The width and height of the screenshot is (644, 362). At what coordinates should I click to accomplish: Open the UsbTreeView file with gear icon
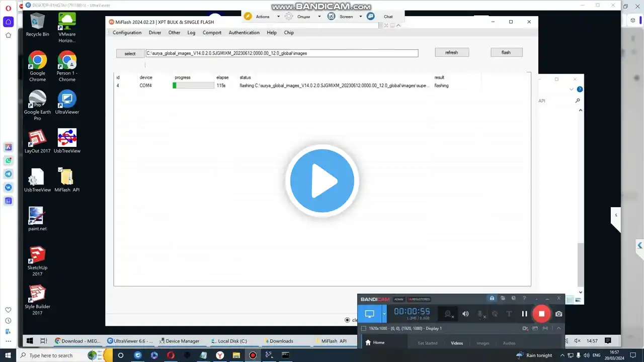37,180
